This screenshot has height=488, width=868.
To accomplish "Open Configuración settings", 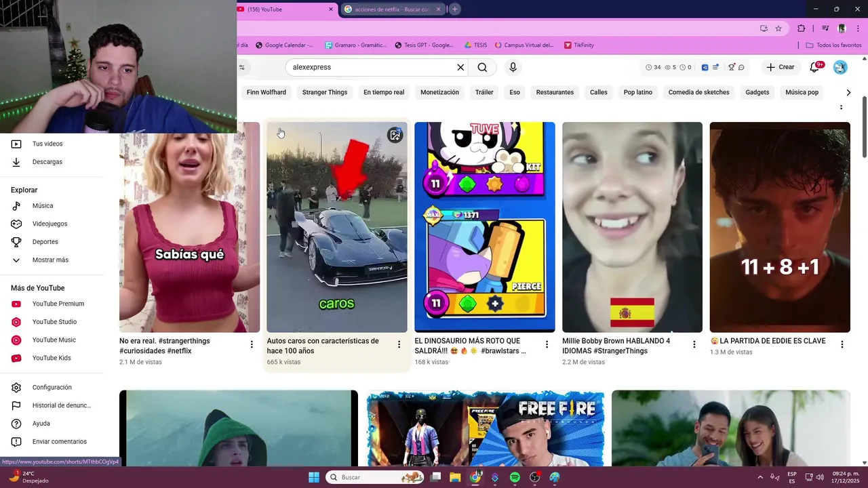I will pyautogui.click(x=53, y=388).
